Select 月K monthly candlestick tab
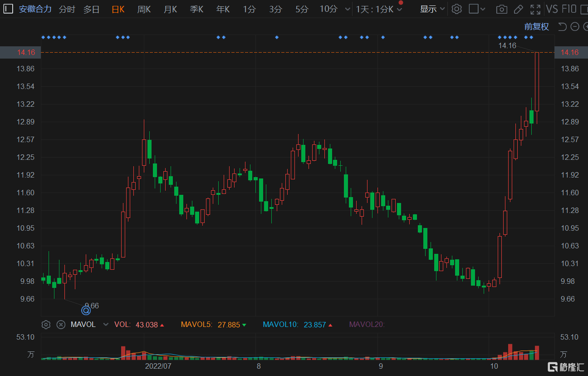This screenshot has width=588, height=376. click(170, 9)
